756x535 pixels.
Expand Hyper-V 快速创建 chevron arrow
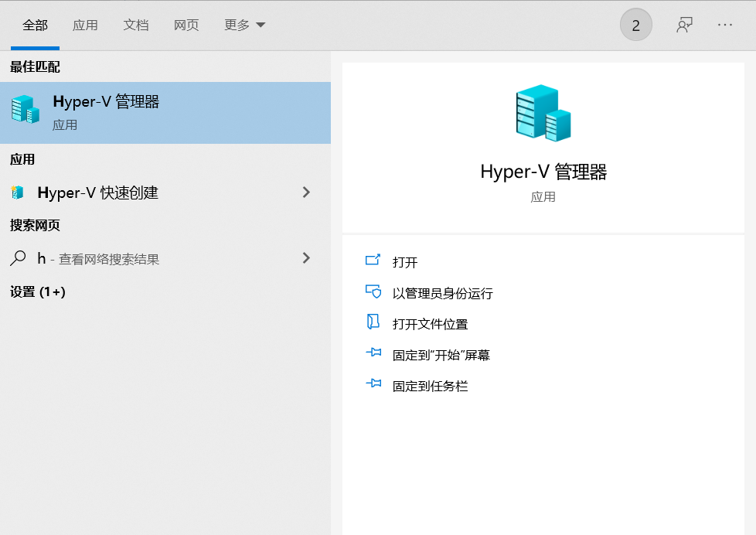[306, 193]
